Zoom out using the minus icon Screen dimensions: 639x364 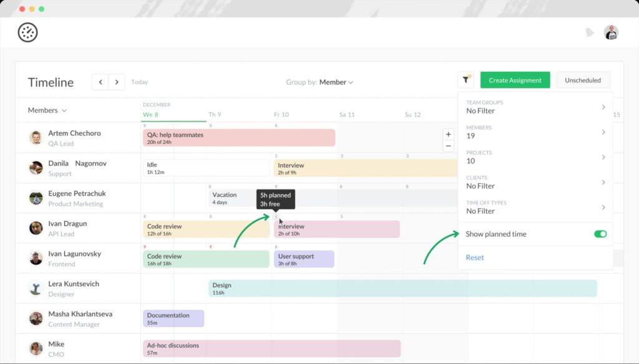point(449,147)
